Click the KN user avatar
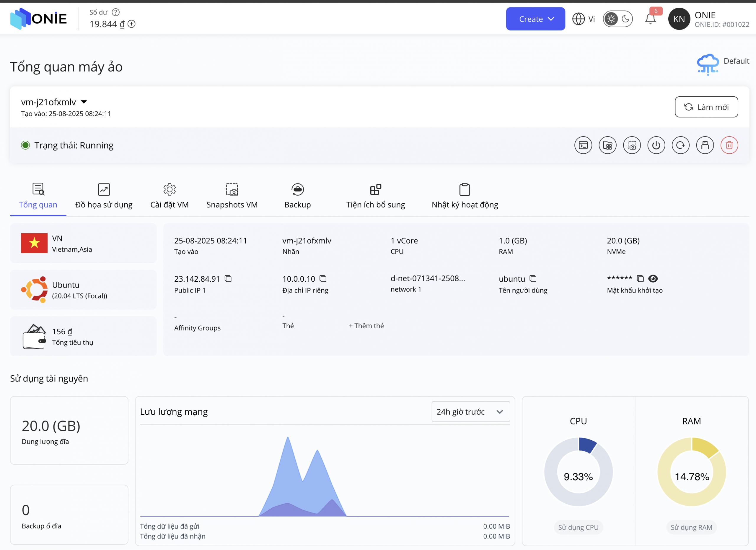The height and width of the screenshot is (550, 756). (x=679, y=19)
